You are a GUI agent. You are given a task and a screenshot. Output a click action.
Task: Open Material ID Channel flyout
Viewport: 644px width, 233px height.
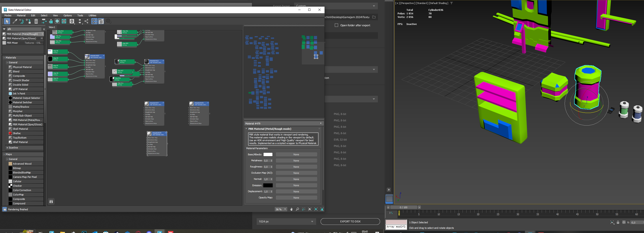click(72, 21)
